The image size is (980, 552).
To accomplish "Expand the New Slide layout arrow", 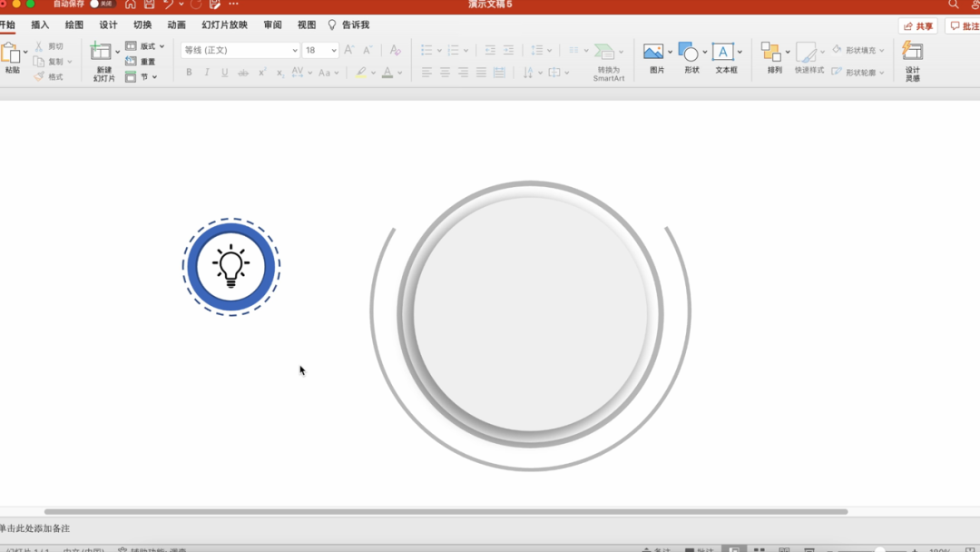I will click(117, 52).
